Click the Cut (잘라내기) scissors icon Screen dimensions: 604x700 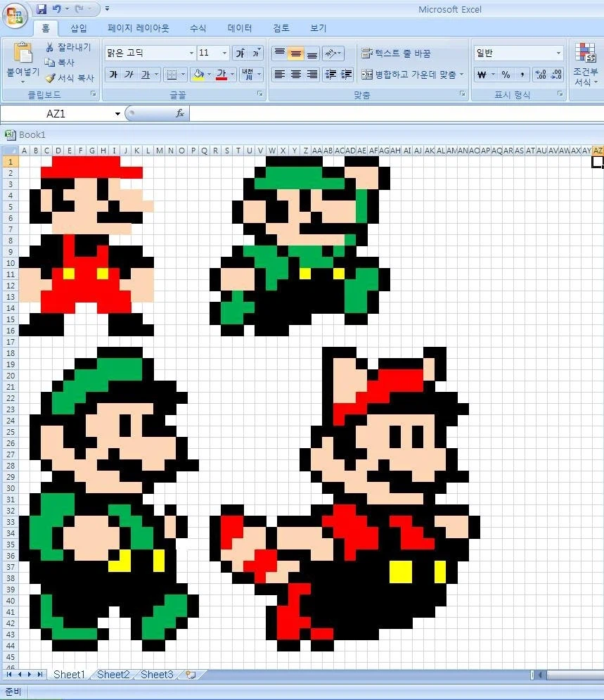tap(50, 47)
